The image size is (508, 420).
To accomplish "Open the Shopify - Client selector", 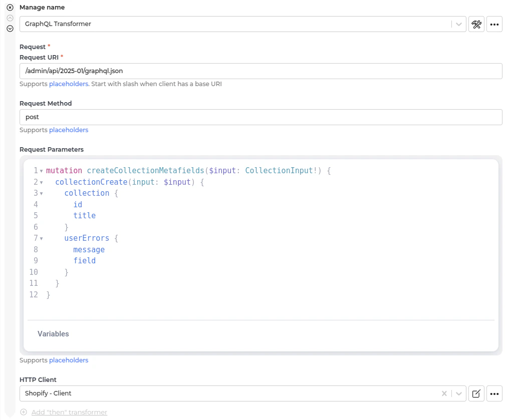I will [x=242, y=393].
